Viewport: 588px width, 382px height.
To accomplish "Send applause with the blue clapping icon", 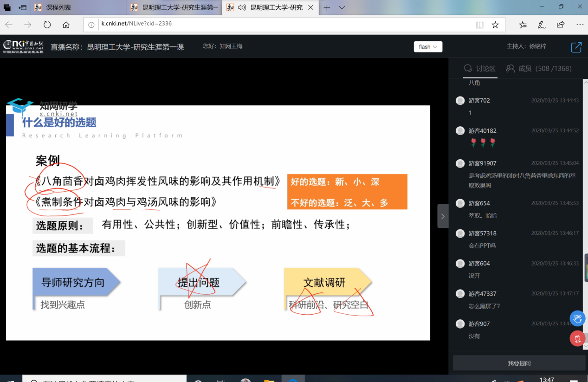I will click(577, 318).
